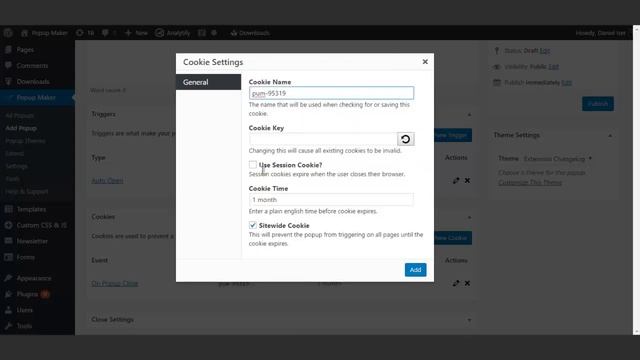Open the Settings submenu item
This screenshot has width=640, height=360.
click(x=16, y=166)
